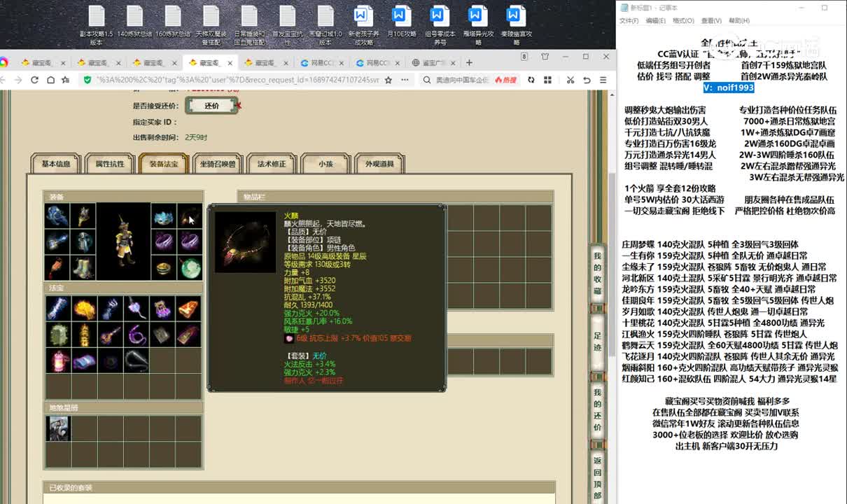Open Notepad 编辑(E) menu
Image resolution: width=847 pixels, height=504 pixels.
click(x=655, y=21)
